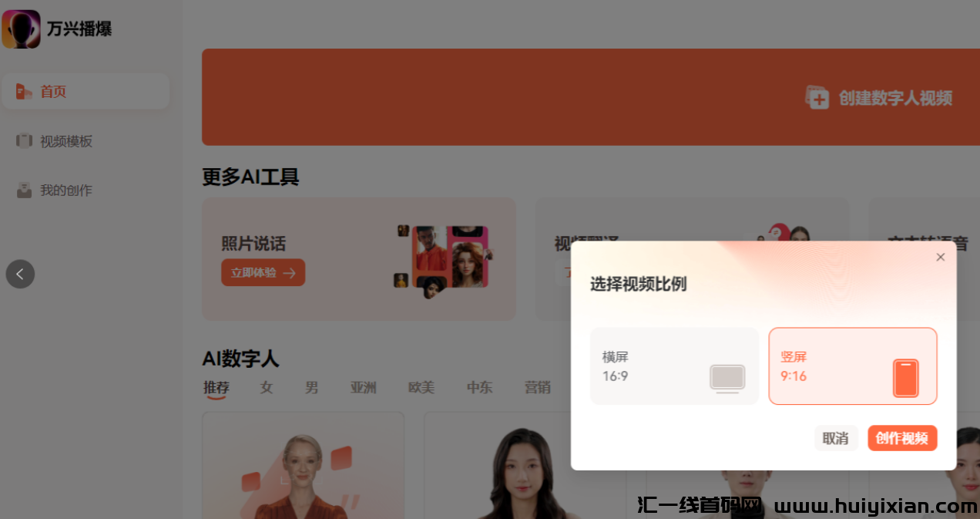Switch to the 中东 category tab
Screen dimensions: 980x519
coord(479,388)
